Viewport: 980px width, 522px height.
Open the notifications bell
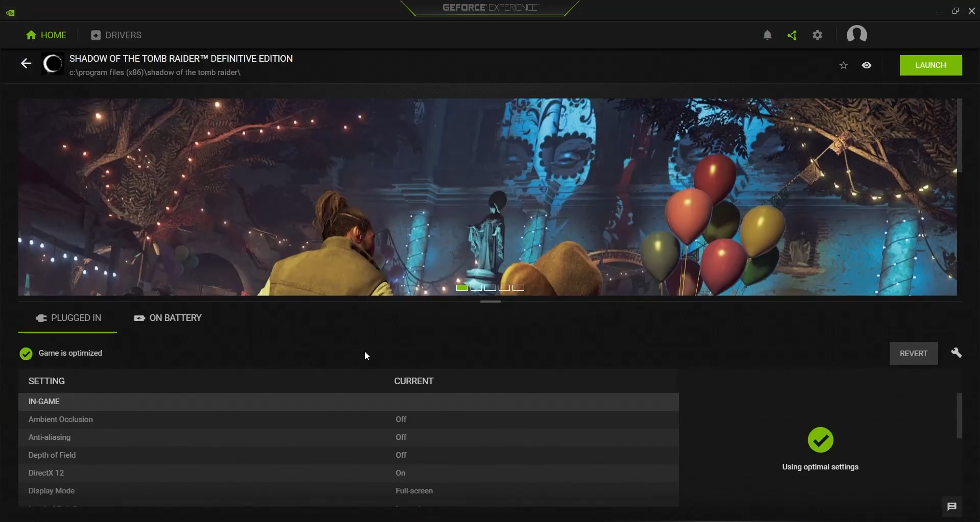(x=767, y=35)
